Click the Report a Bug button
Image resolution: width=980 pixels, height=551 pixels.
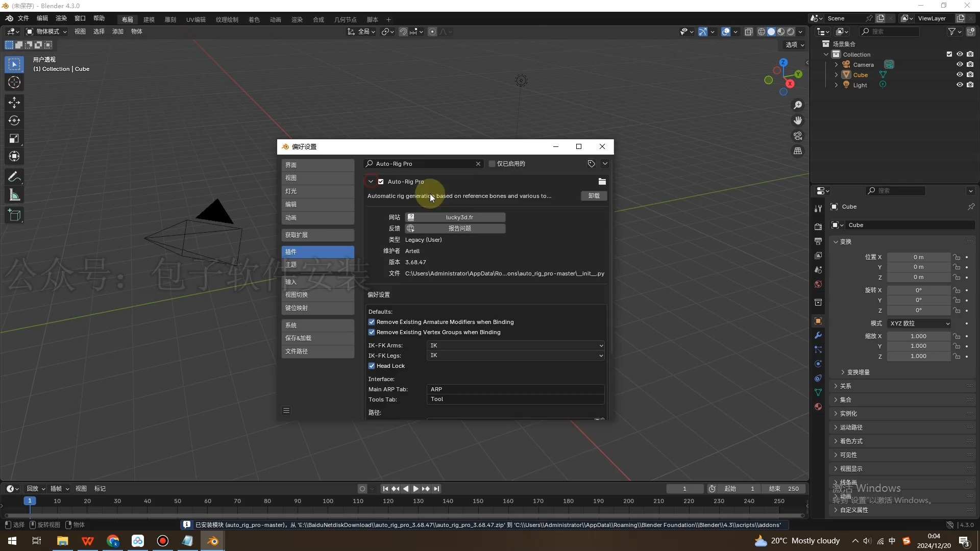[x=455, y=229]
